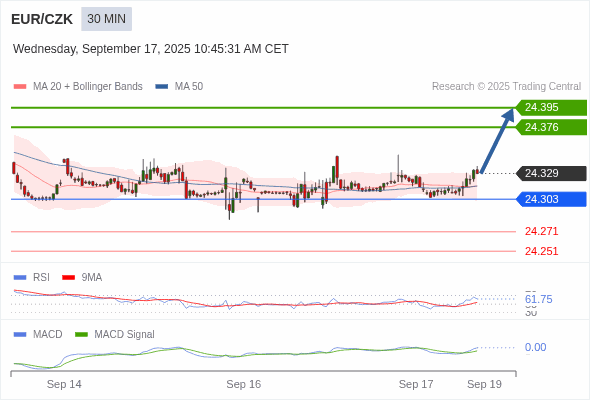Click the 9MA red legend swatch

[x=68, y=277]
